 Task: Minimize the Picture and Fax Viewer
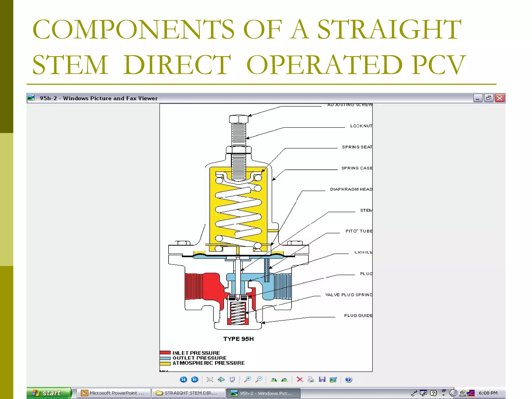pyautogui.click(x=477, y=98)
